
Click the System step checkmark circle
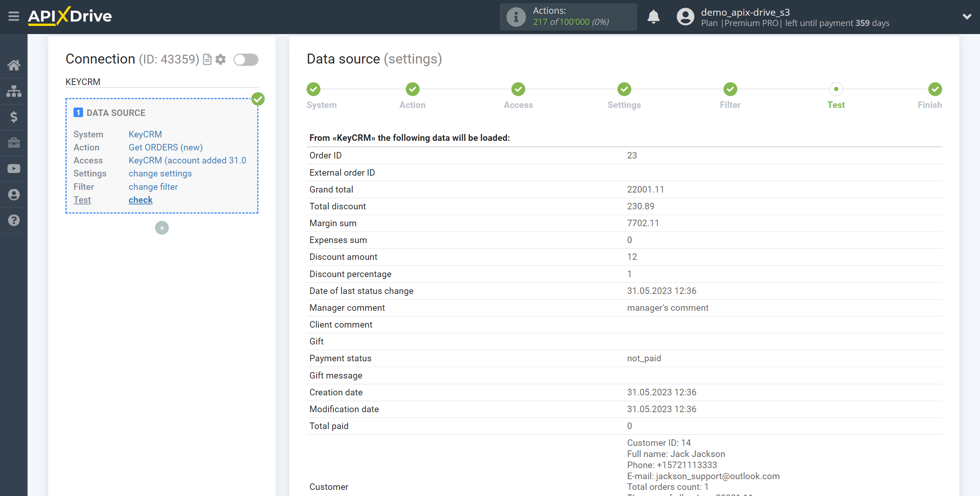click(314, 89)
